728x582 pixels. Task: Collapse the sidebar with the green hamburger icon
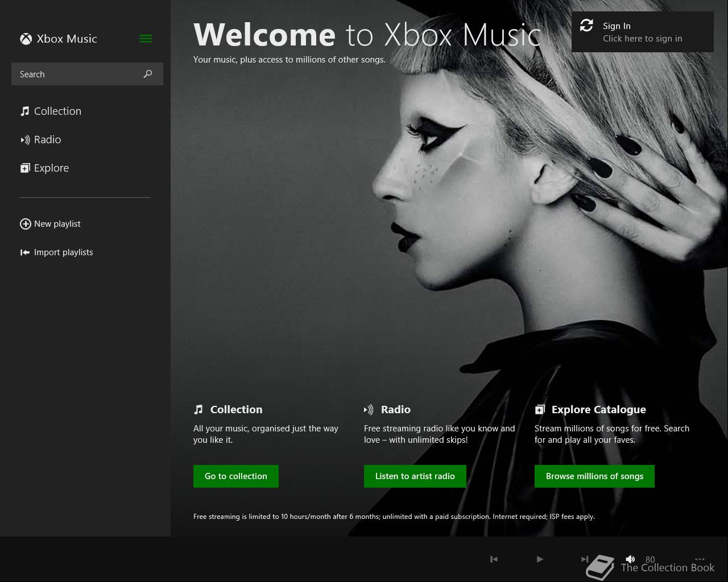coord(146,39)
